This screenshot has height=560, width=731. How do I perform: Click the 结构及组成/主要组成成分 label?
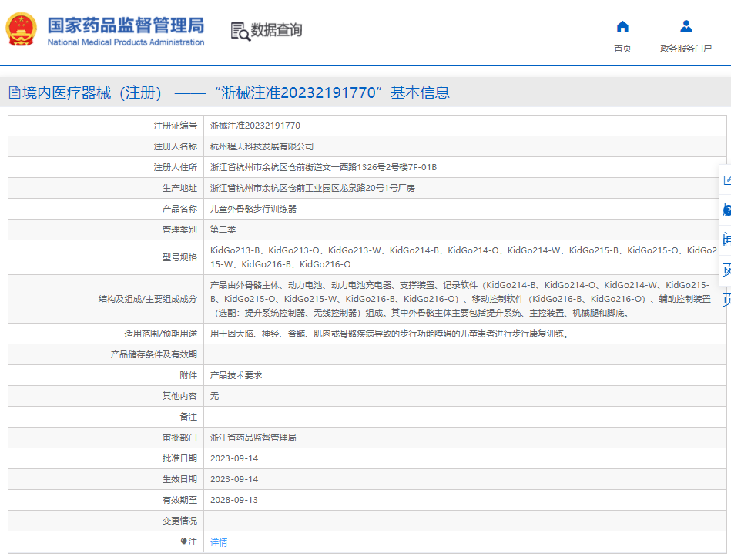tap(148, 299)
